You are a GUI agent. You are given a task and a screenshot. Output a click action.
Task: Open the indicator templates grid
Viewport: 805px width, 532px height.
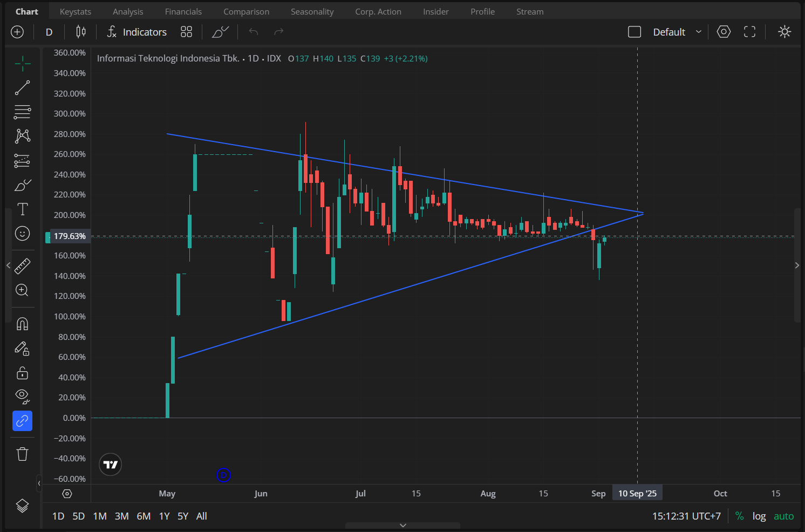(x=186, y=32)
